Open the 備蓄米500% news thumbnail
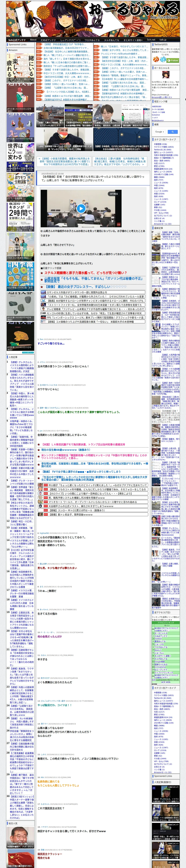The image size is (186, 868). (x=79, y=116)
